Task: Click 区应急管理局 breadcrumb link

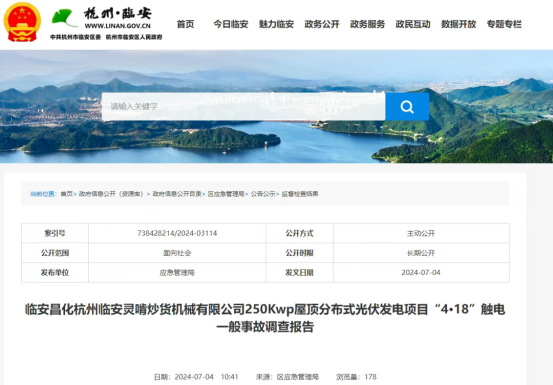Action: [226, 194]
